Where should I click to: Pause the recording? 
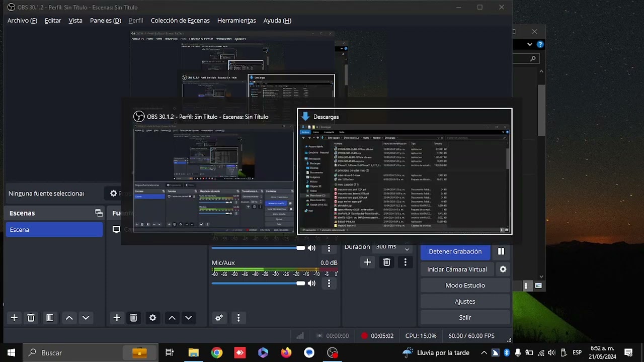pos(501,251)
